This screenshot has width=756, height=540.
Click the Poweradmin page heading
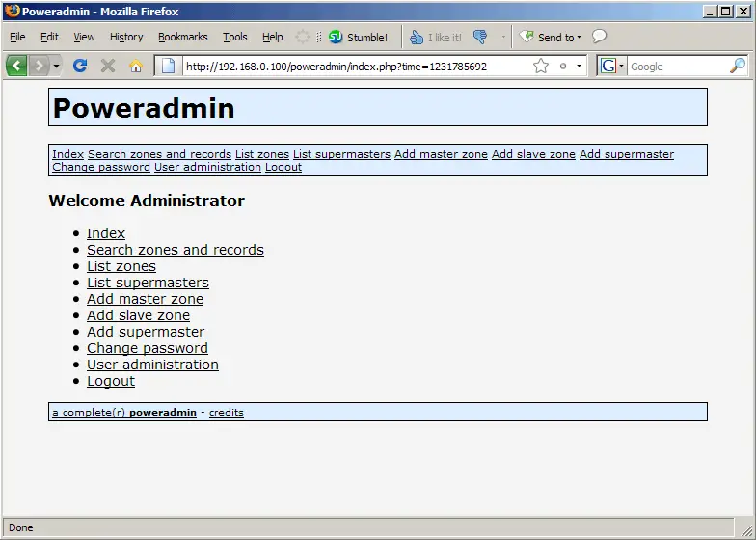(144, 108)
